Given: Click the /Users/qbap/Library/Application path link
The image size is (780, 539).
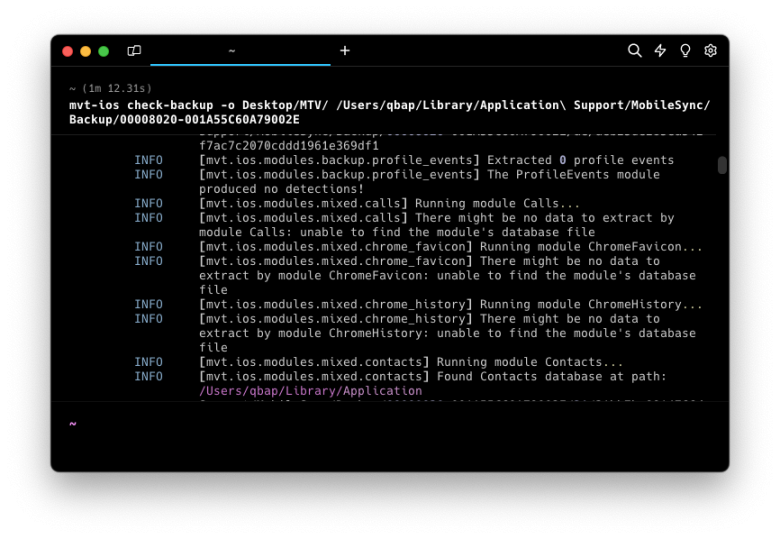Looking at the screenshot, I should pyautogui.click(x=310, y=391).
